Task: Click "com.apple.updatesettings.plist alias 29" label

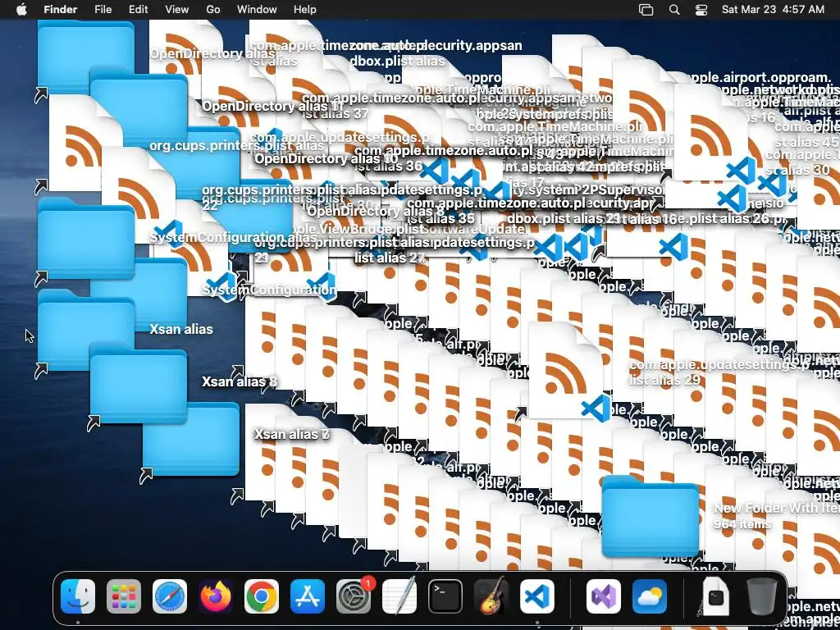Action: pyautogui.click(x=719, y=372)
